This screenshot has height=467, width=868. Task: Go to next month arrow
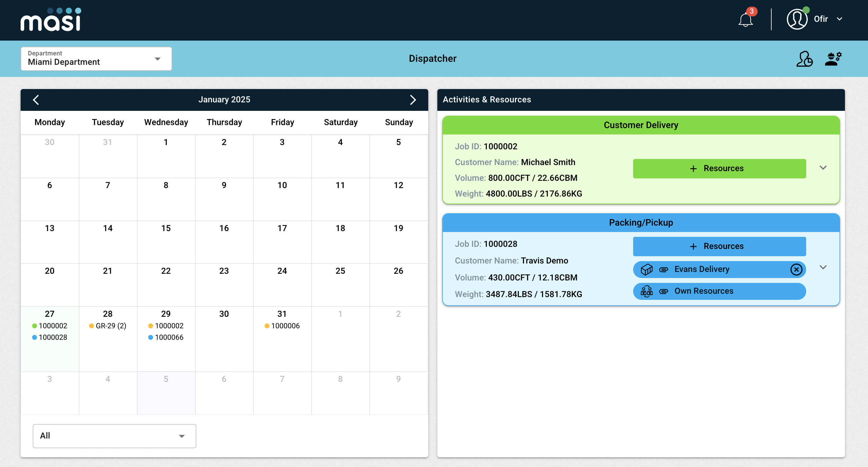(x=413, y=100)
